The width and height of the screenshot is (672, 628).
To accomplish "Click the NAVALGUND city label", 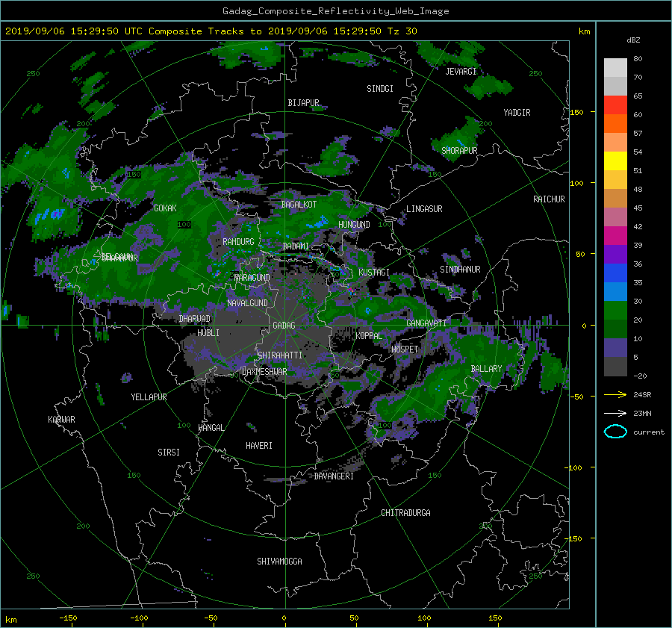I will point(247,303).
